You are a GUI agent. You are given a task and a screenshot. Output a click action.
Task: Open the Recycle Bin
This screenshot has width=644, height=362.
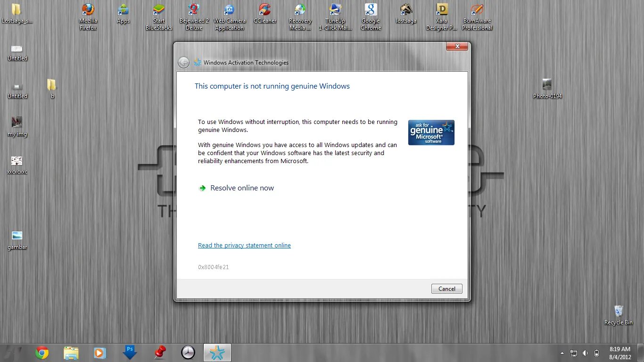(x=619, y=315)
